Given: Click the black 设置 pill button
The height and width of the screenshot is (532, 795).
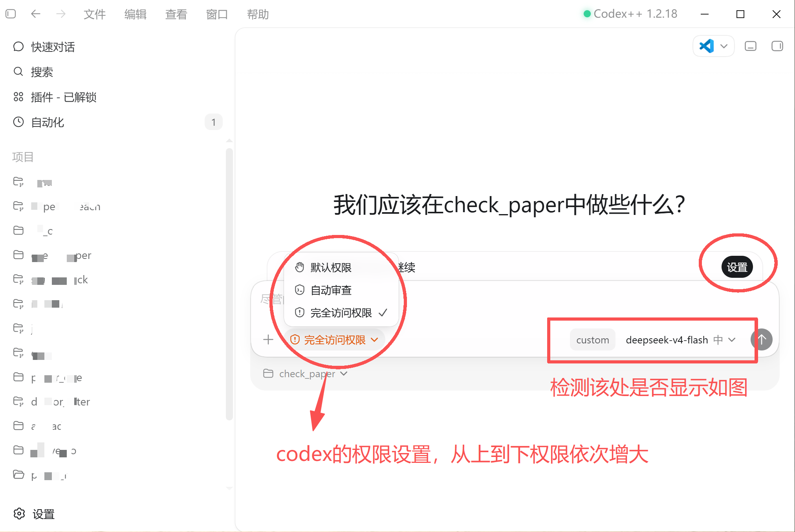Looking at the screenshot, I should 737,267.
